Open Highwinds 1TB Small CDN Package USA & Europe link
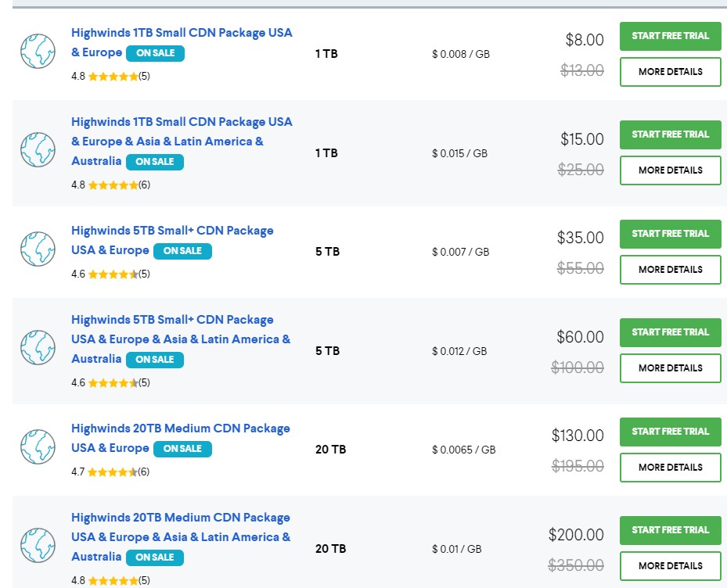The width and height of the screenshot is (727, 588). 182,33
